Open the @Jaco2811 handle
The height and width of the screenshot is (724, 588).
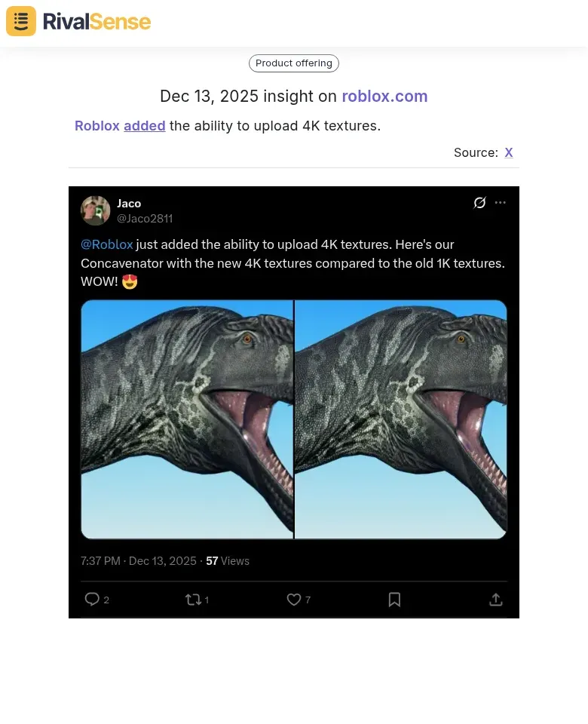145,219
